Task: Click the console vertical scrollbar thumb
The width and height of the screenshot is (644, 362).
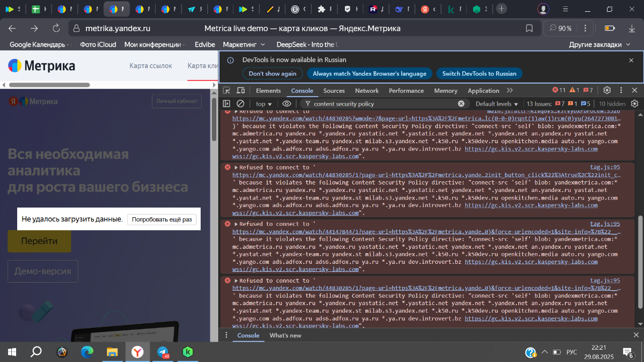Action: tap(640, 262)
